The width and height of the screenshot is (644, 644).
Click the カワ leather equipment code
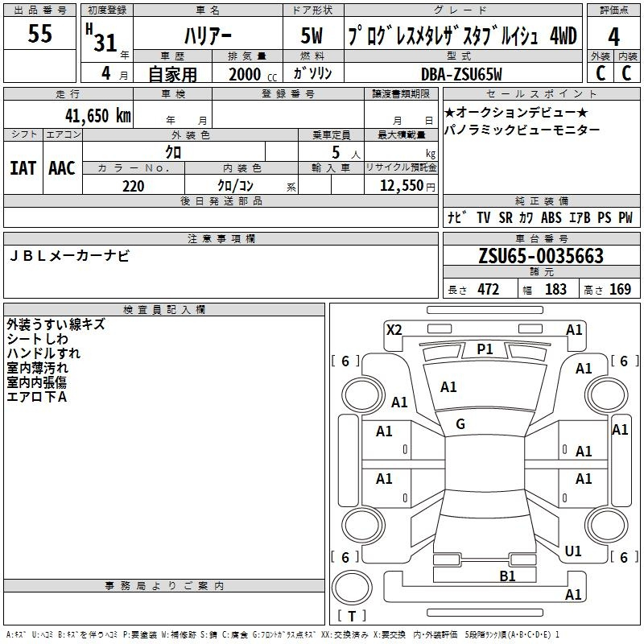click(x=526, y=217)
